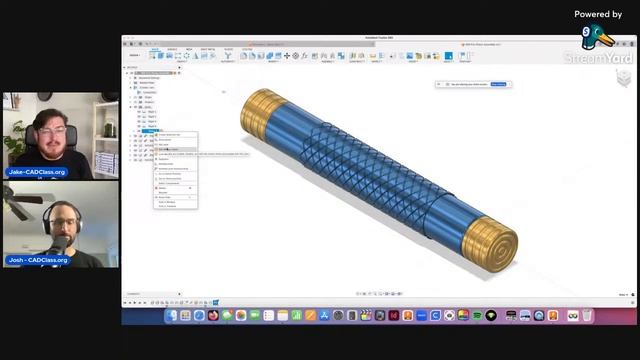640x360 pixels.
Task: Toggle eye on first row below selected body
Action: 136,136
